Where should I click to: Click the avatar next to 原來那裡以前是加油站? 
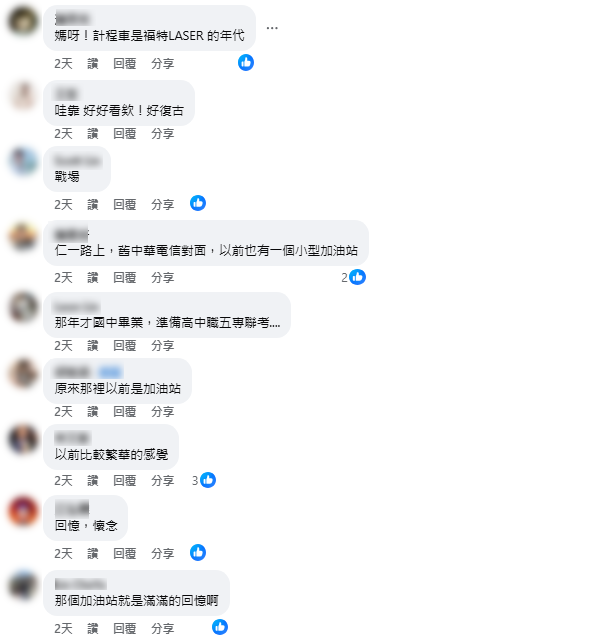click(x=23, y=373)
